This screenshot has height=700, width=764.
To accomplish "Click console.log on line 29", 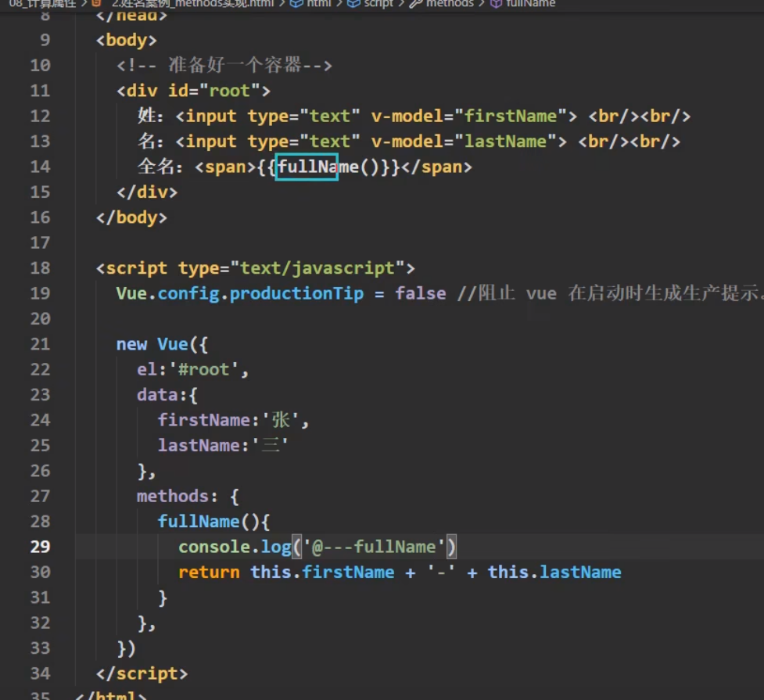I will pos(235,547).
